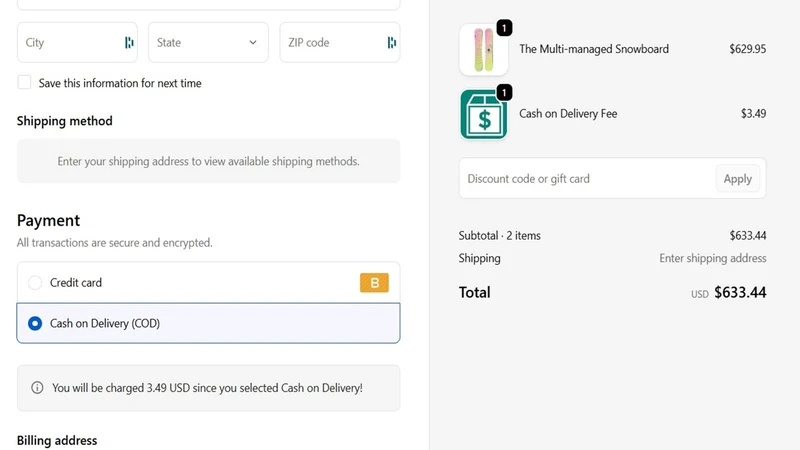Click the $3.49 fee price
Image resolution: width=800 pixels, height=450 pixels.
click(754, 113)
